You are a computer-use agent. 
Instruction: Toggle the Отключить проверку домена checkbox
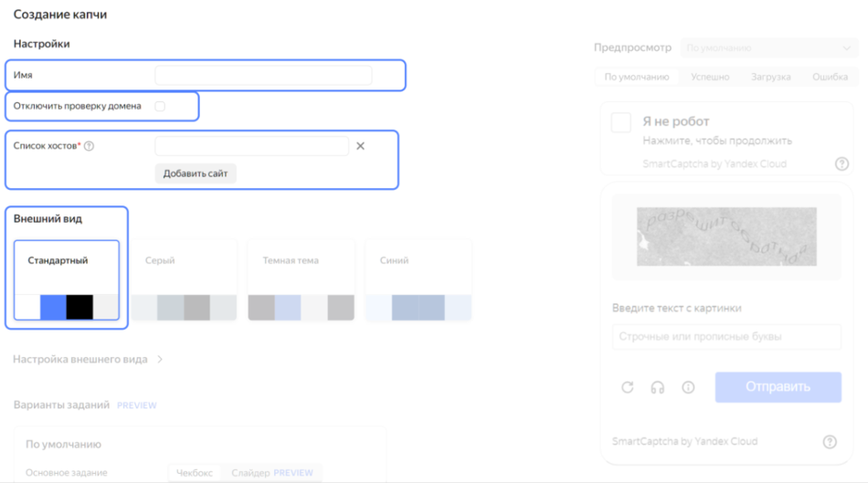pos(160,106)
